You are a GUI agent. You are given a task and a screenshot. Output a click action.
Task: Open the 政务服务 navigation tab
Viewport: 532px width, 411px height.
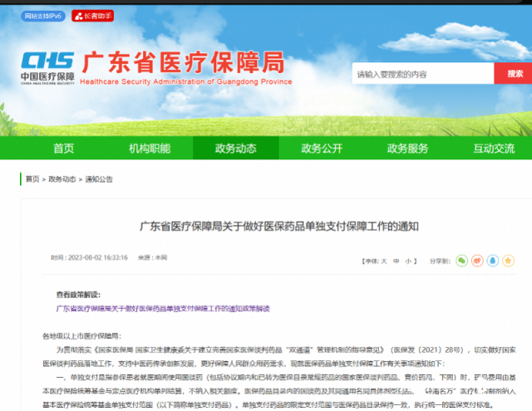click(x=408, y=148)
